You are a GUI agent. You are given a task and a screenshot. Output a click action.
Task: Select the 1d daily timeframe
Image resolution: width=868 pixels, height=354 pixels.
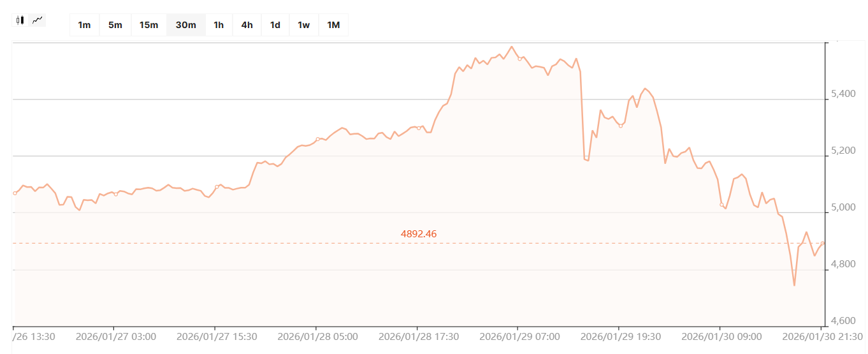[x=275, y=25]
